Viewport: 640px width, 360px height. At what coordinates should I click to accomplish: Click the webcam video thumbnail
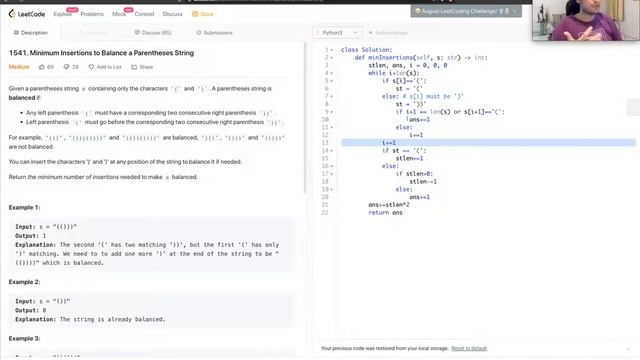(586, 20)
